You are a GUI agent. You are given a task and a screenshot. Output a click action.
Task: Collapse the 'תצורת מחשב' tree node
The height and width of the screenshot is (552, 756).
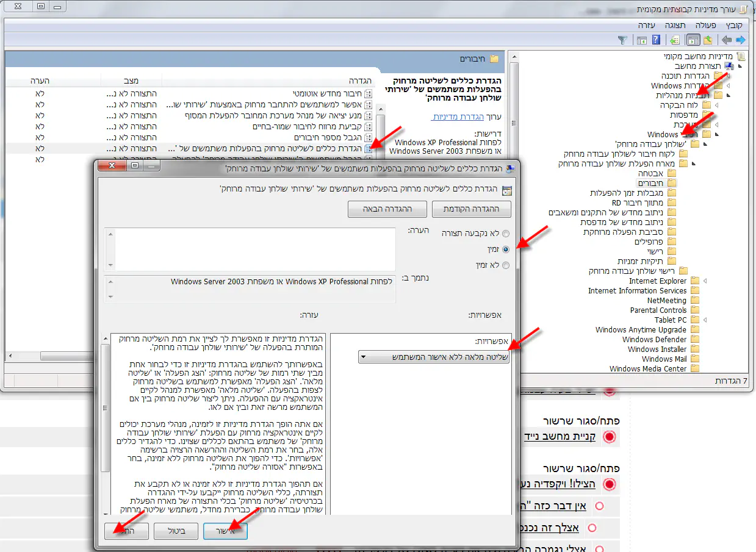(x=740, y=66)
